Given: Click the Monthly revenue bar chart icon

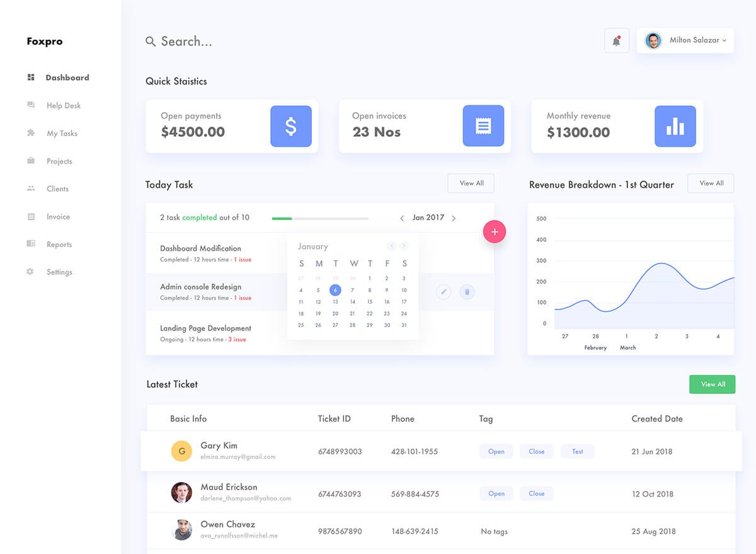Looking at the screenshot, I should coord(675,126).
